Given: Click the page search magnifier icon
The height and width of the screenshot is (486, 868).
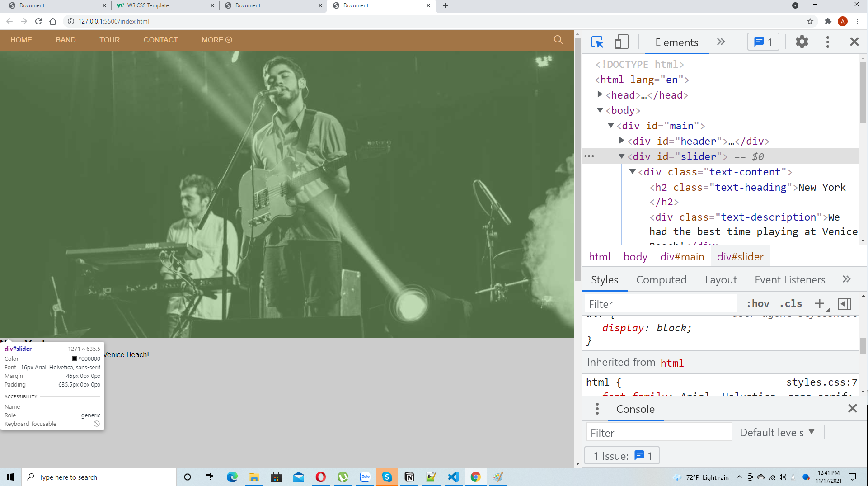Looking at the screenshot, I should (558, 40).
